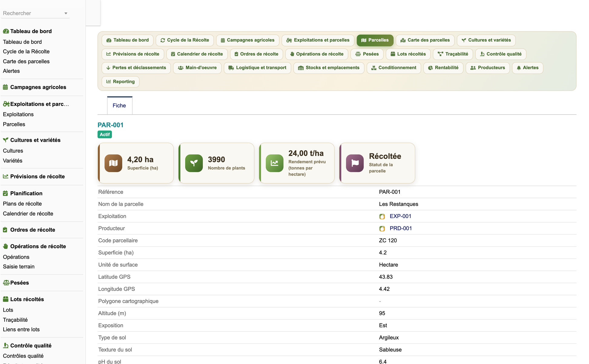Open Traçabilité in the top navigation
Image resolution: width=589 pixels, height=364 pixels.
[453, 54]
